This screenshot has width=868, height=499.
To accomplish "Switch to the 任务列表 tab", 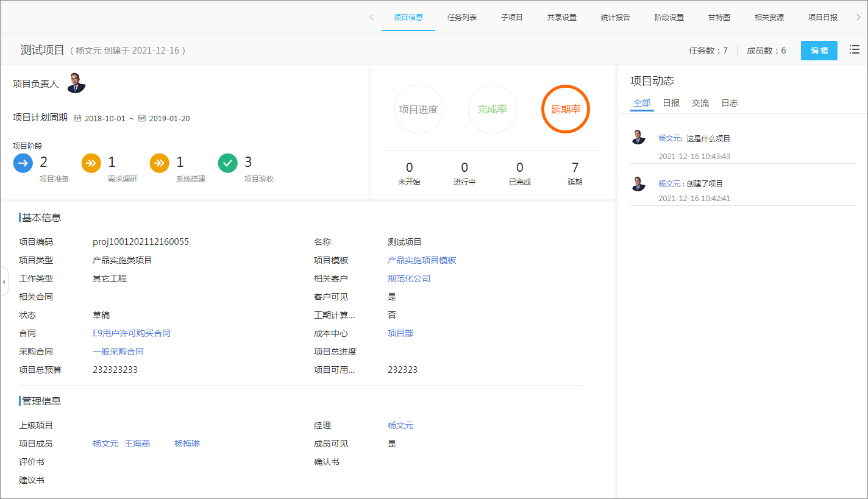I will click(x=462, y=18).
